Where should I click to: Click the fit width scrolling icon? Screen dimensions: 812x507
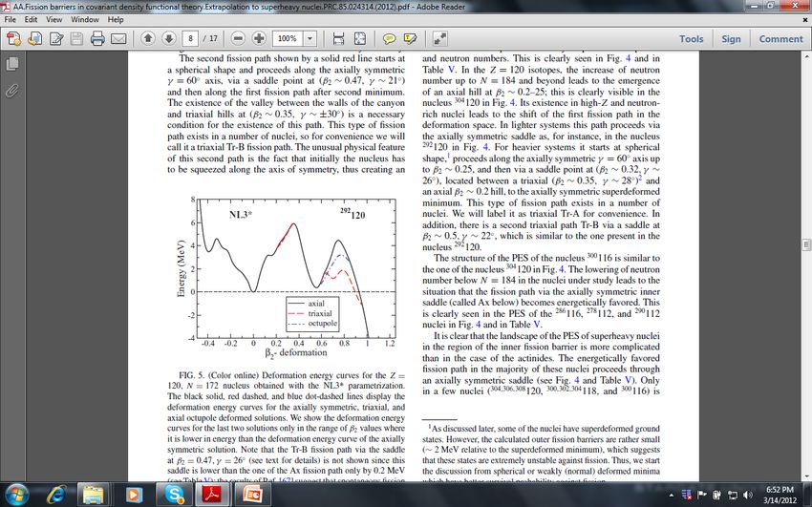click(339, 39)
